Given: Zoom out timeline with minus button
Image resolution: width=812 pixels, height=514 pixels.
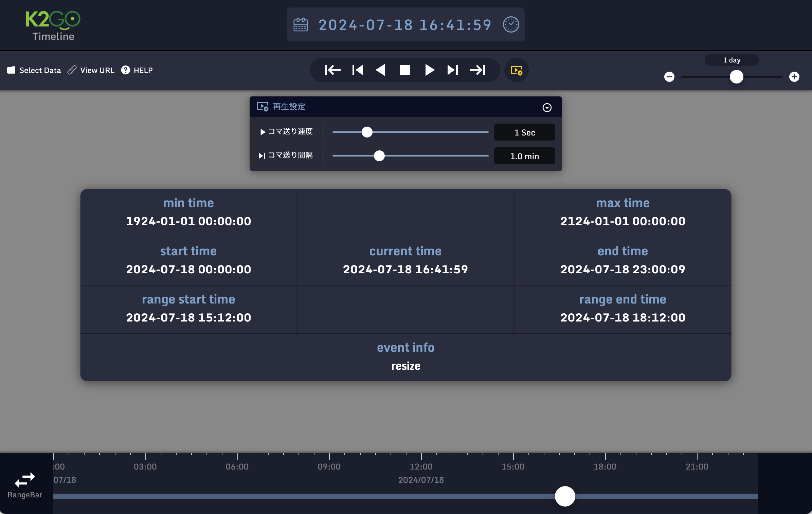Looking at the screenshot, I should click(x=669, y=77).
